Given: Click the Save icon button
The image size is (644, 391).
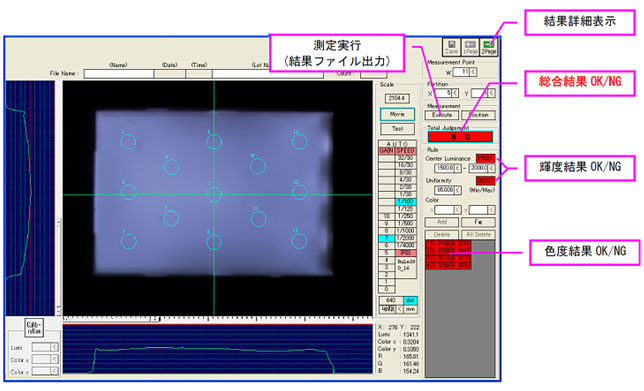Looking at the screenshot, I should [451, 47].
